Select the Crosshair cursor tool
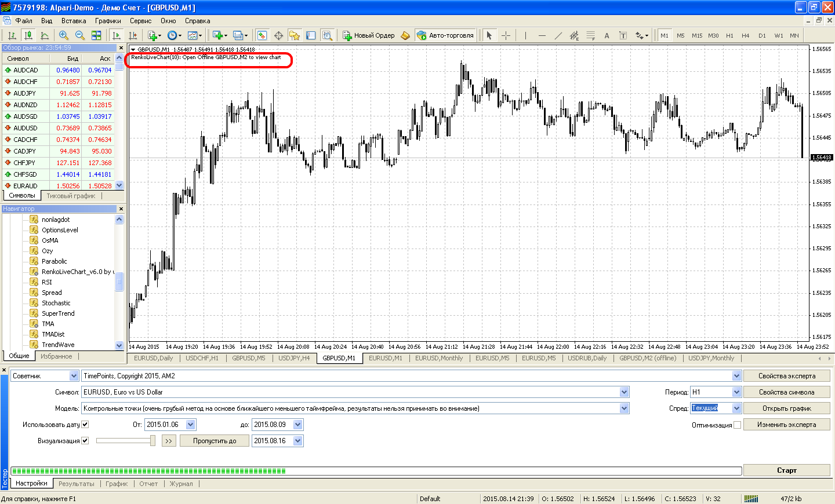The height and width of the screenshot is (504, 835). (506, 35)
